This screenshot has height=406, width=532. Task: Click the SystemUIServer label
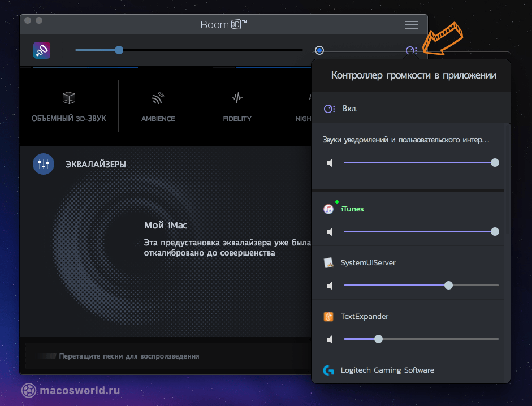368,262
